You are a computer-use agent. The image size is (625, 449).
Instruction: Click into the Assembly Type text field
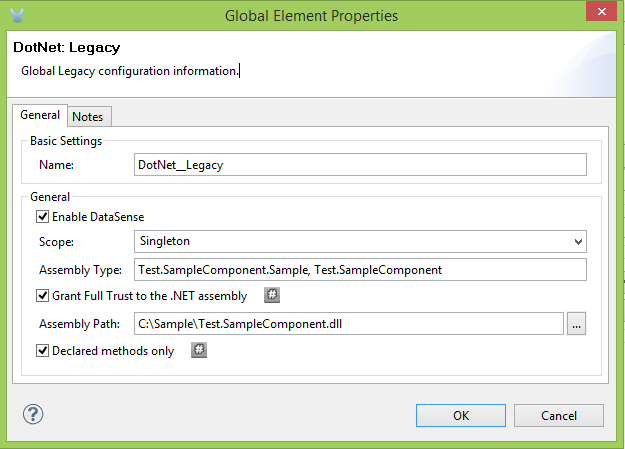point(359,269)
